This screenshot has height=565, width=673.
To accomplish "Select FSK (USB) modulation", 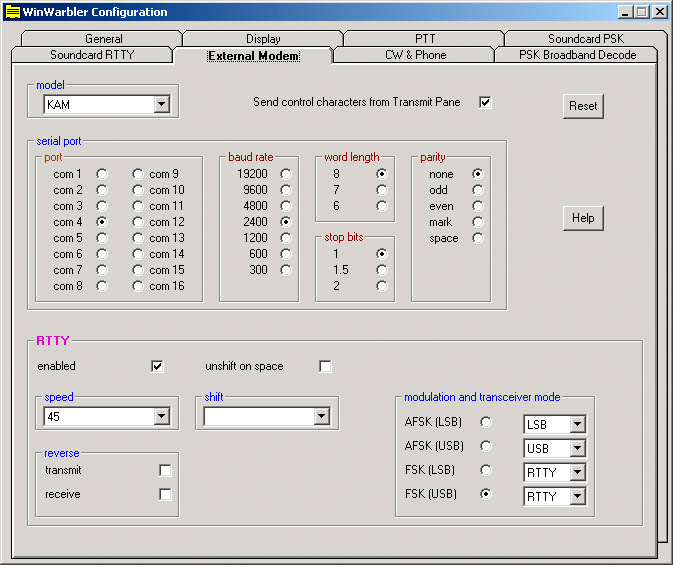I will pos(486,494).
